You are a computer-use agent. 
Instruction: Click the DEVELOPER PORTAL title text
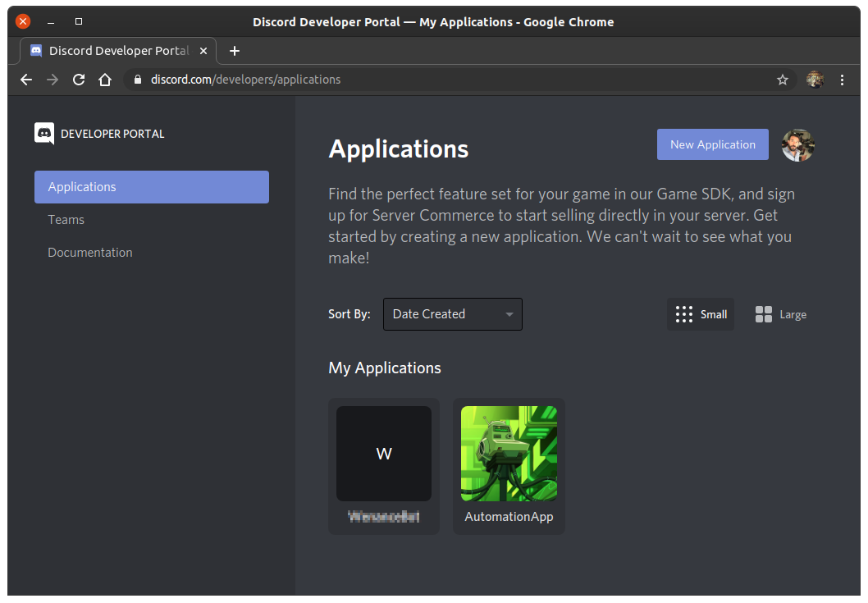coord(112,134)
